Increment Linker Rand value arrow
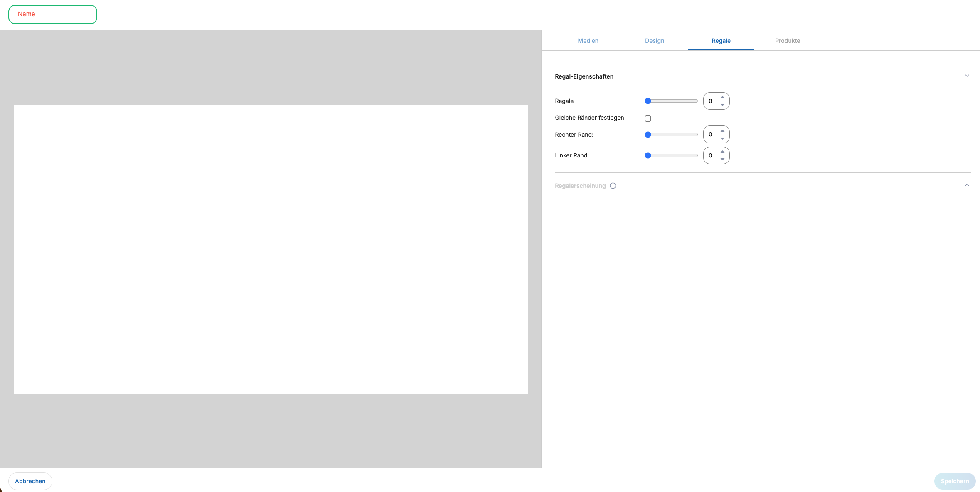The height and width of the screenshot is (492, 980). [722, 152]
